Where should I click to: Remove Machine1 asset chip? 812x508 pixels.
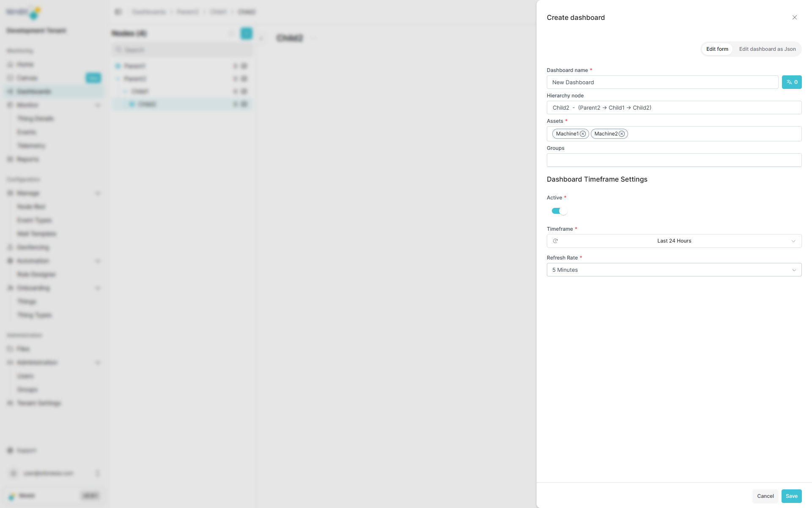(x=583, y=134)
